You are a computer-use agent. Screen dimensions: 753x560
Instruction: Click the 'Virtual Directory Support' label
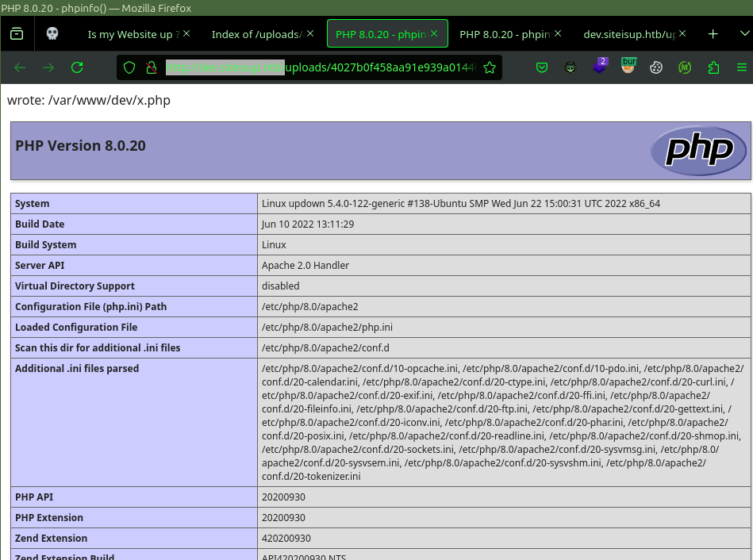(x=75, y=286)
